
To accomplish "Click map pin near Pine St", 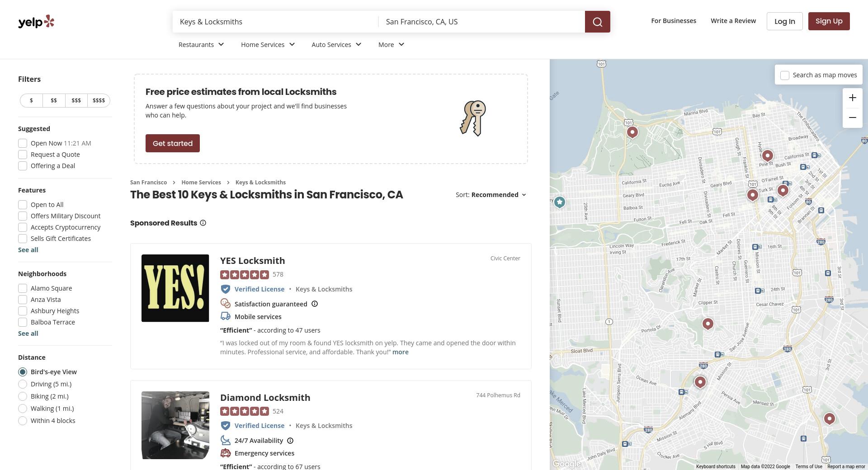I will (767, 155).
